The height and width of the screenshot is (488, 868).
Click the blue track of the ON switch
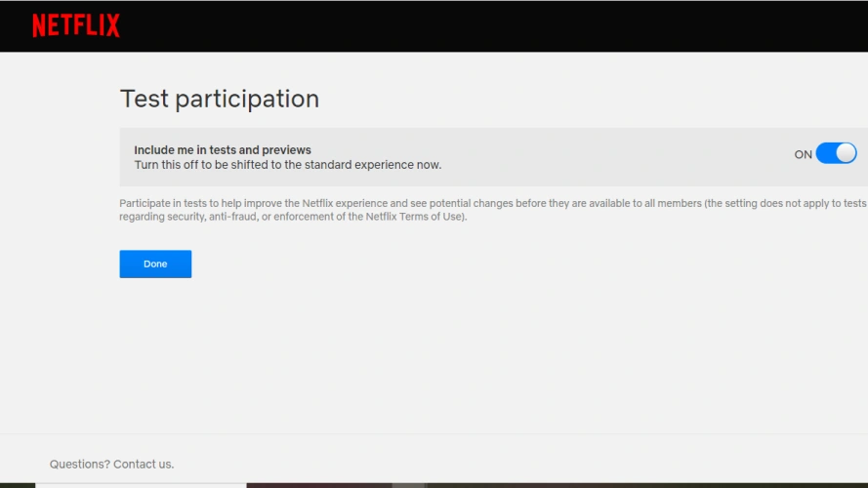click(825, 153)
